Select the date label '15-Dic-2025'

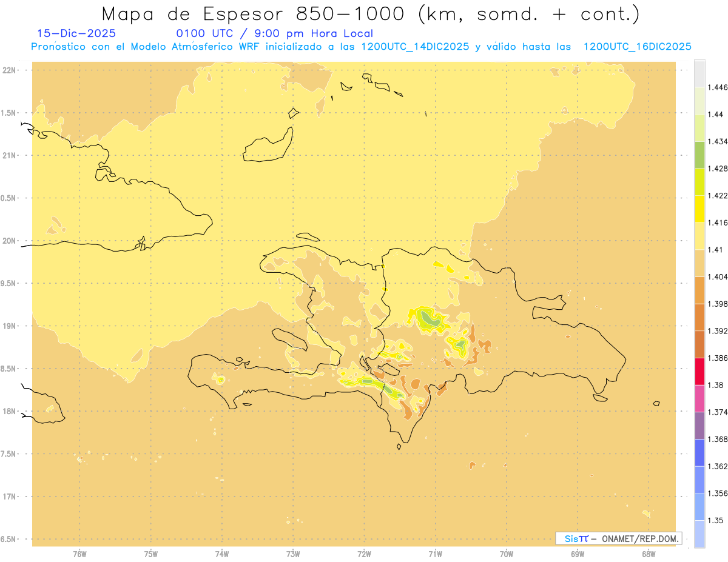click(76, 34)
